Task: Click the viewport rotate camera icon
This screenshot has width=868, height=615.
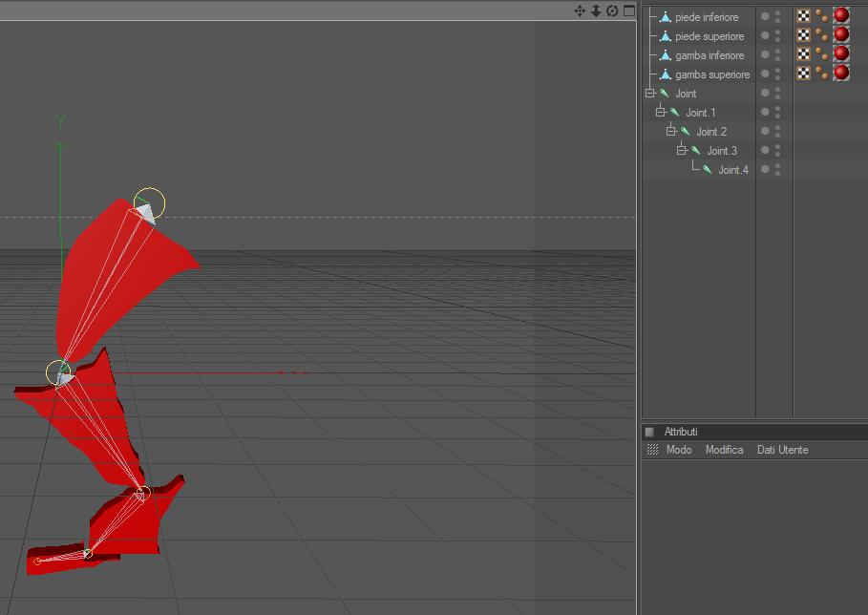Action: click(612, 11)
